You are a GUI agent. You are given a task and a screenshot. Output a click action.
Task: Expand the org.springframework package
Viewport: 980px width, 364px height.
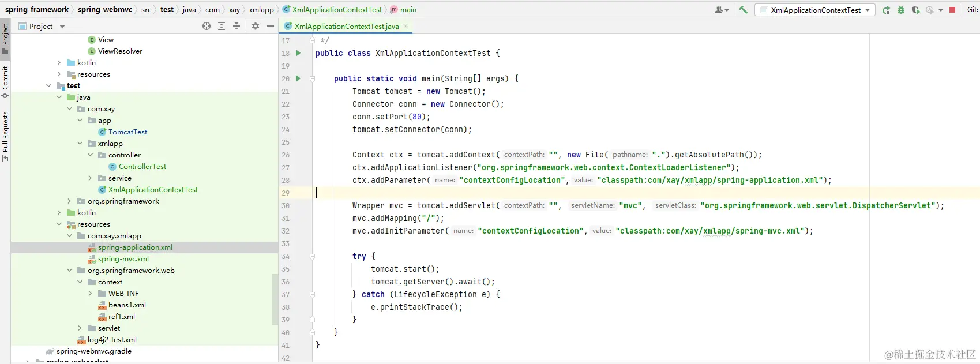(x=69, y=201)
